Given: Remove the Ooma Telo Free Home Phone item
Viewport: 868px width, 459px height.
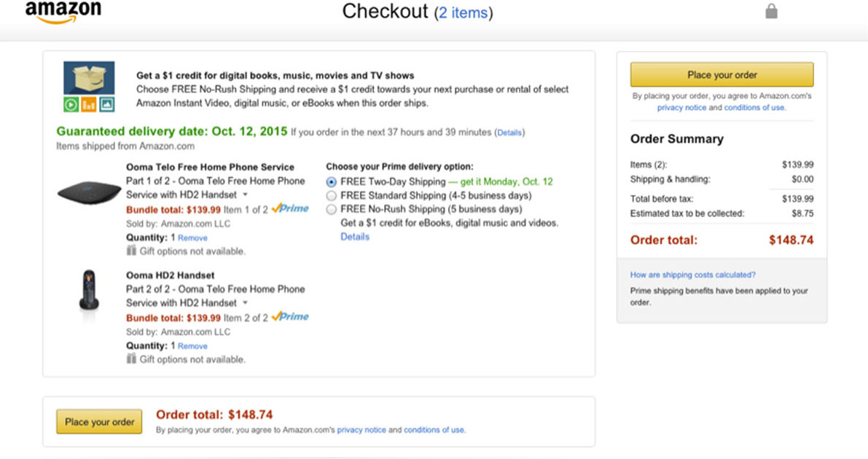Looking at the screenshot, I should pyautogui.click(x=192, y=238).
